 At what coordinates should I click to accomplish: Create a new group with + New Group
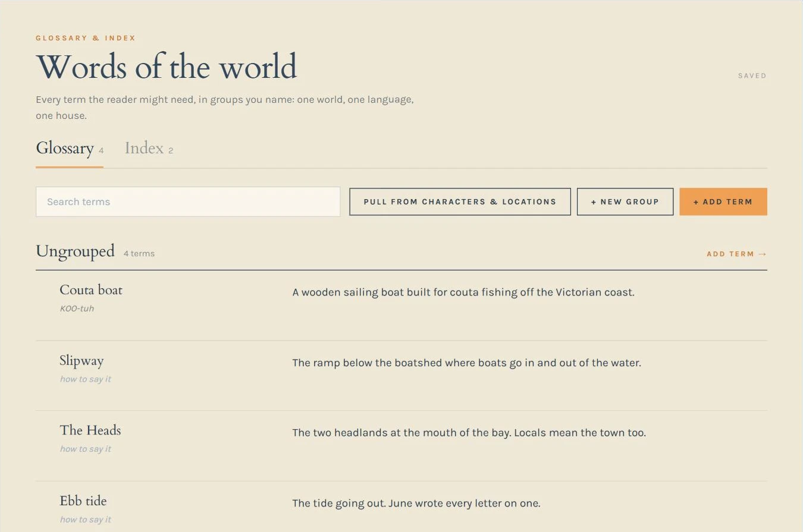point(625,202)
